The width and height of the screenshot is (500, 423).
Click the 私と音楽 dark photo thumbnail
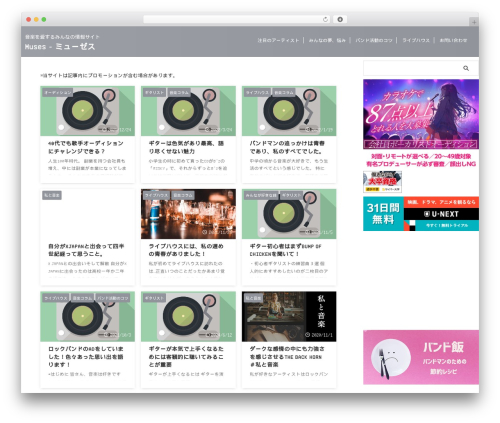point(289,318)
